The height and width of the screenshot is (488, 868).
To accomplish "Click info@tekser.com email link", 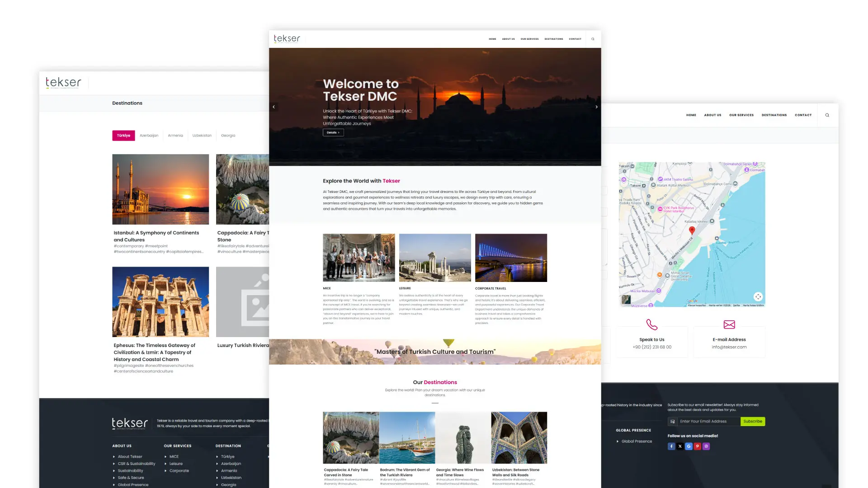I will (729, 347).
